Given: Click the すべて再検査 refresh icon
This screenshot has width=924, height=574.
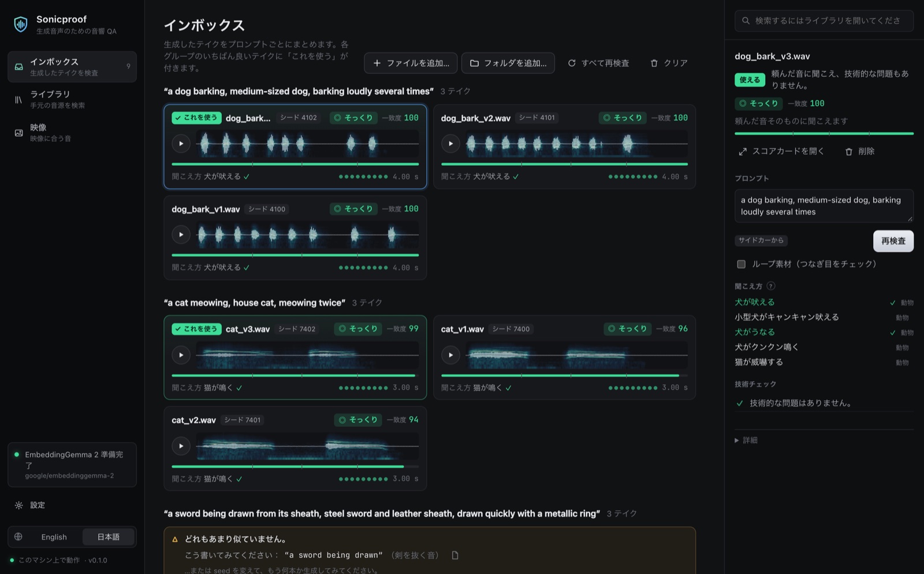Looking at the screenshot, I should pyautogui.click(x=572, y=63).
